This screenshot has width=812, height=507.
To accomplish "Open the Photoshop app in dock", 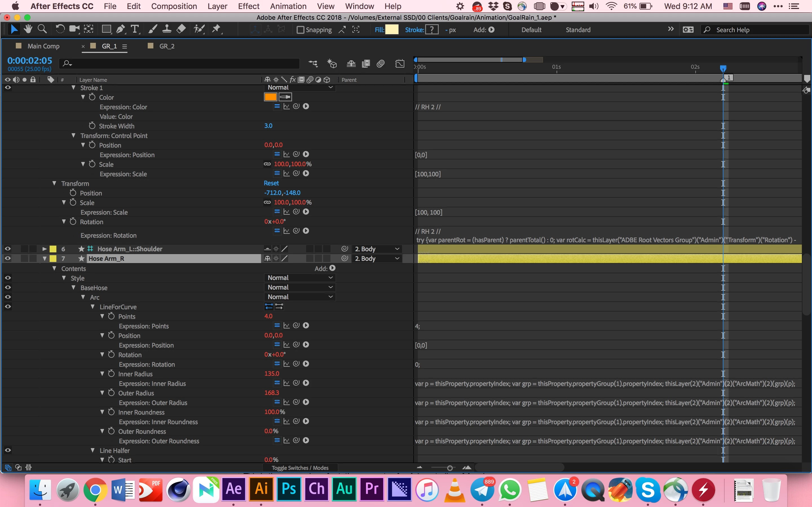I will coord(288,489).
